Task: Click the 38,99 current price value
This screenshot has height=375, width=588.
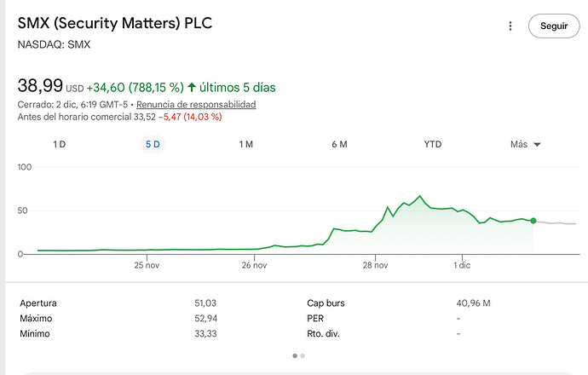Action: (40, 85)
